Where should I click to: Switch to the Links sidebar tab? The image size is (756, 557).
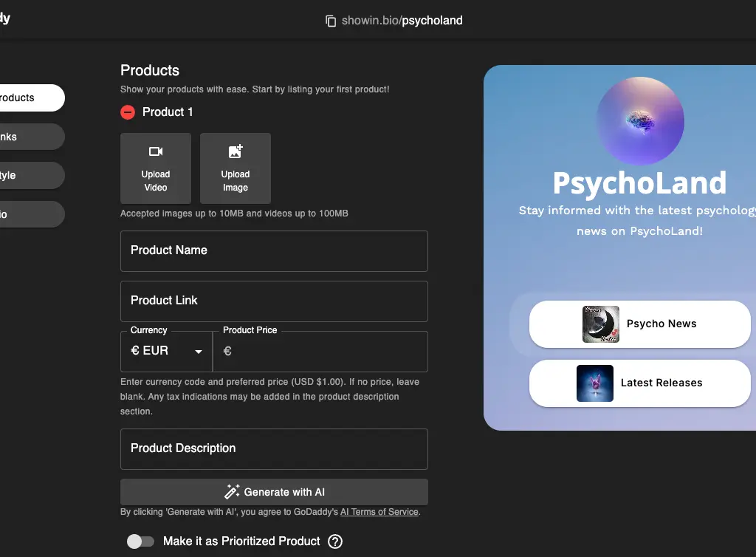tap(30, 137)
